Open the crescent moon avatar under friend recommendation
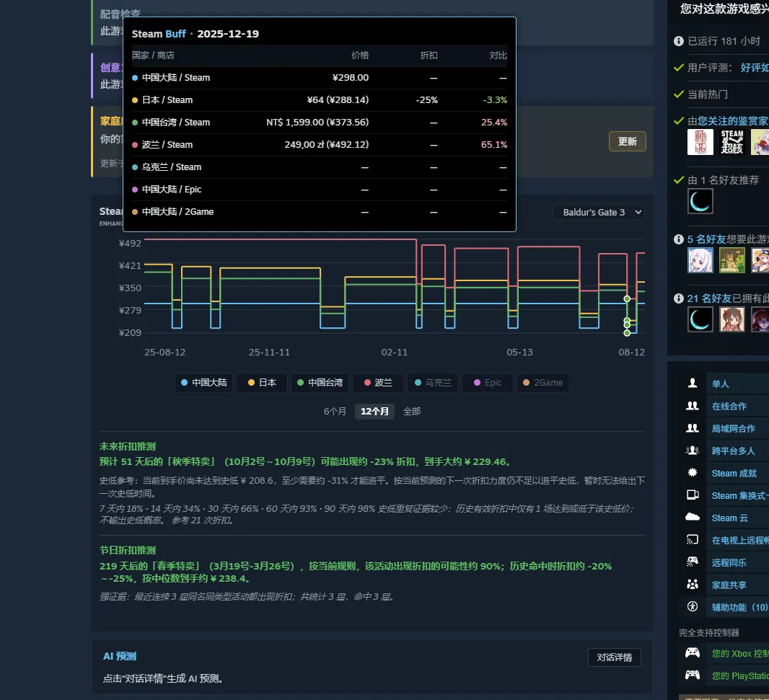 point(700,201)
